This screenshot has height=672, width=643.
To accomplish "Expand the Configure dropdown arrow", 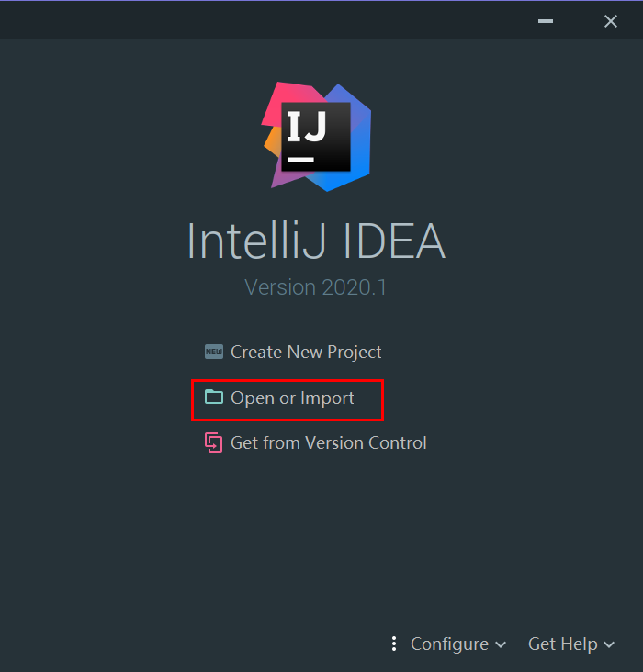I will click(x=501, y=644).
